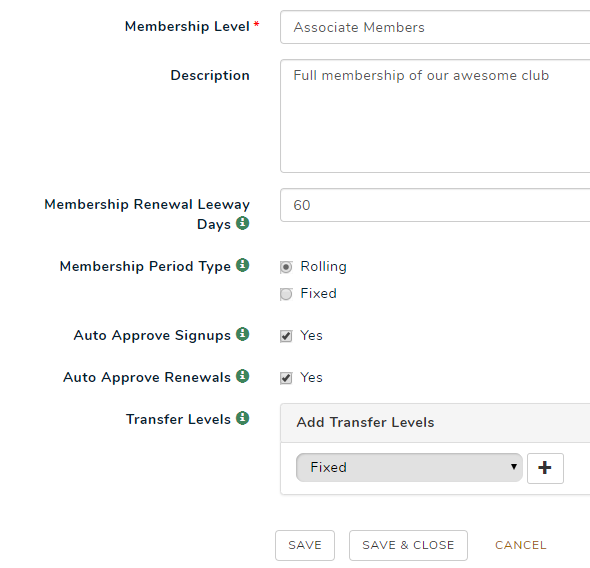This screenshot has width=590, height=568.
Task: Open info tooltip for Auto Approve Signups
Action: 242,334
